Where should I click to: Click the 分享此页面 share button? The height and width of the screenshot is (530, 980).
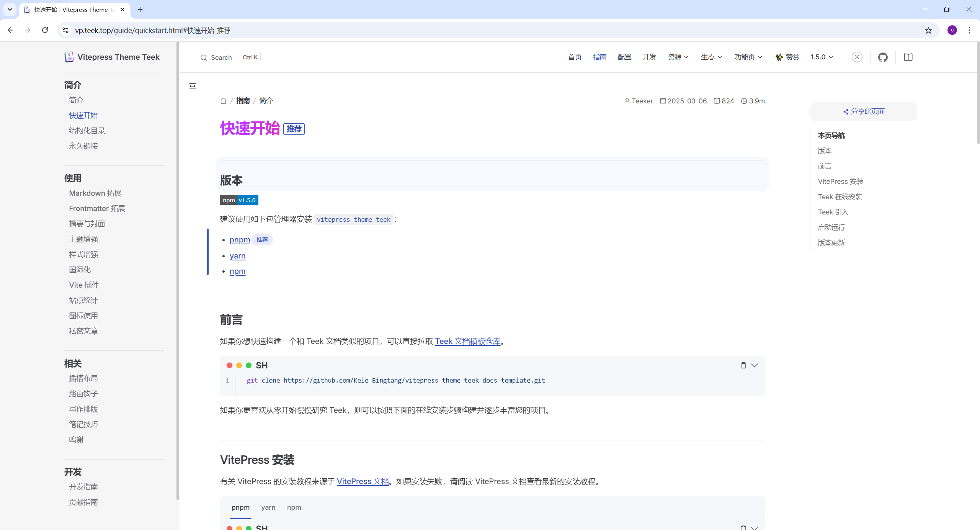coord(864,111)
